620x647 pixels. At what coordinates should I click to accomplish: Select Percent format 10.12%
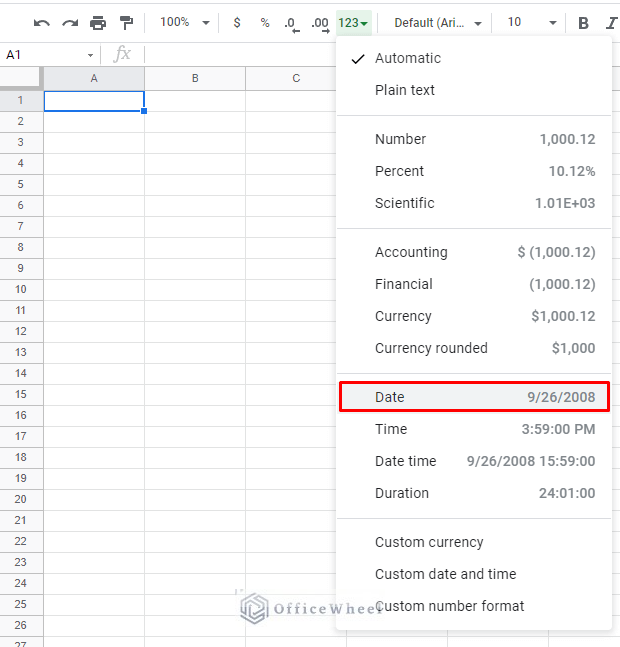click(x=474, y=171)
